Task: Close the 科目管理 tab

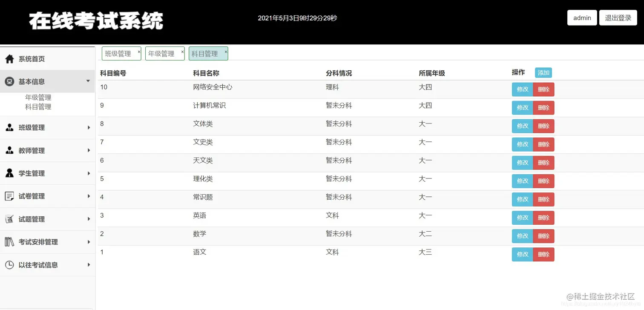Action: tap(226, 52)
